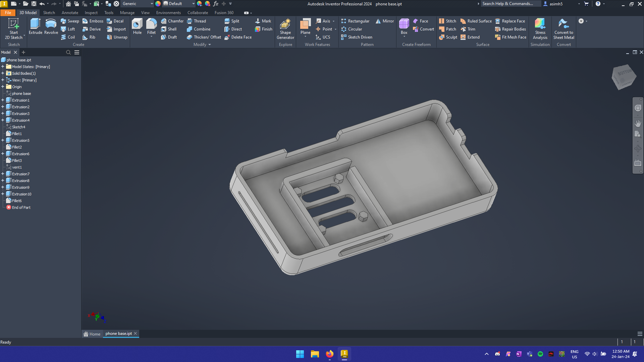Expand Model States node
644x362 pixels.
point(3,67)
